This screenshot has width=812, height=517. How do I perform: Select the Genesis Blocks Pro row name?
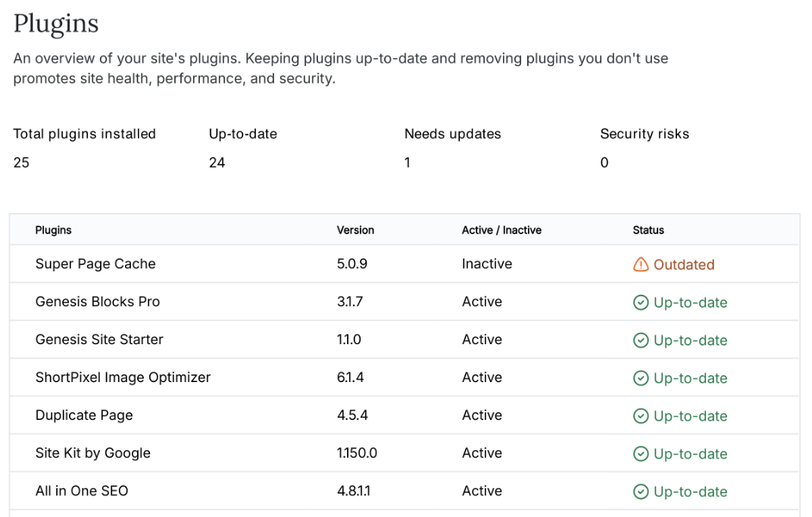[98, 302]
